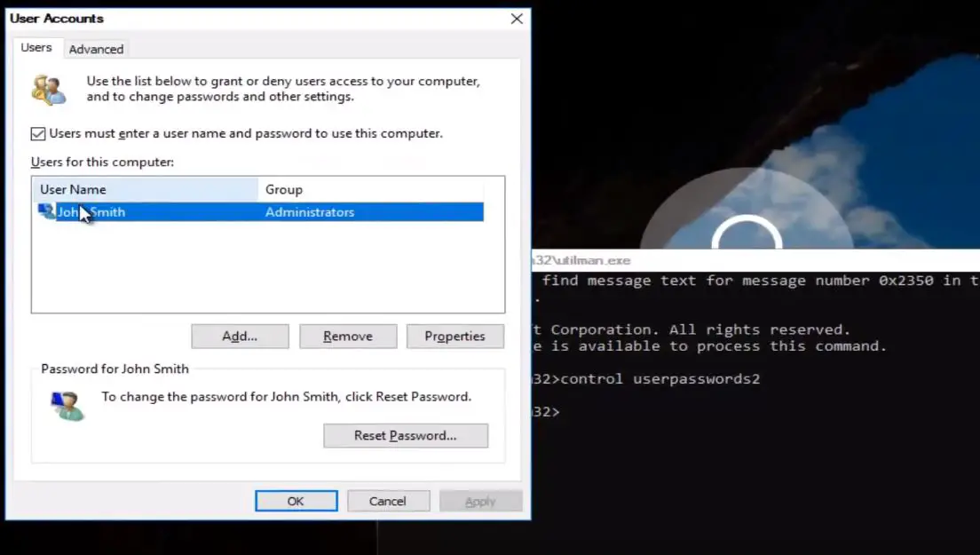Click the 'Password for John Smith' group label
This screenshot has width=980, height=555.
click(x=115, y=369)
